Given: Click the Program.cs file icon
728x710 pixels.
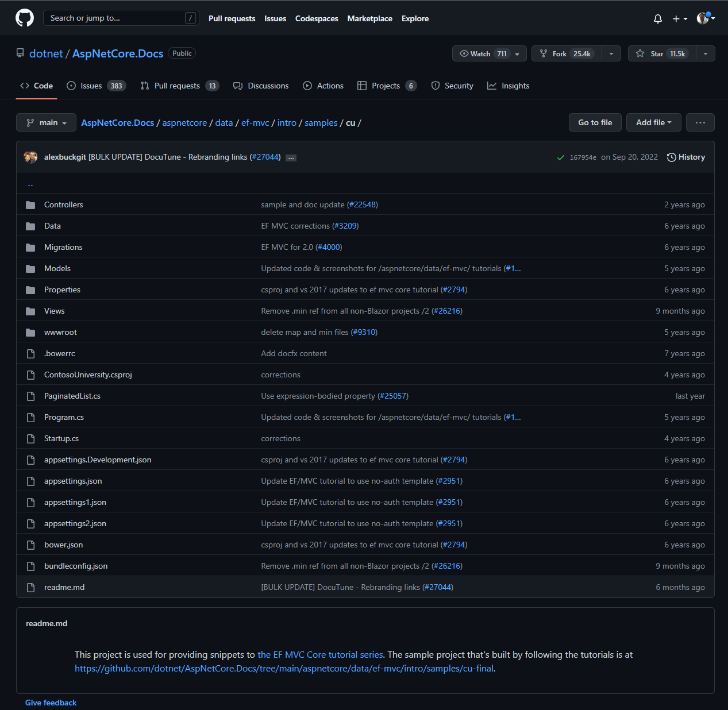Looking at the screenshot, I should (30, 418).
